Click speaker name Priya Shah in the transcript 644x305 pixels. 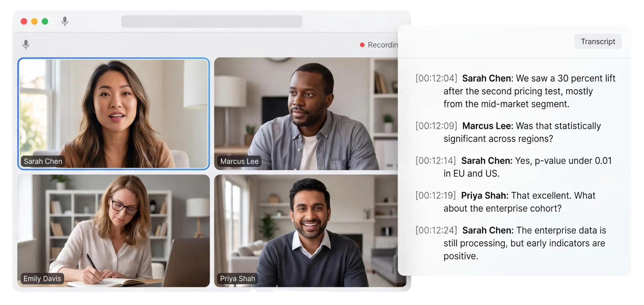(x=485, y=195)
